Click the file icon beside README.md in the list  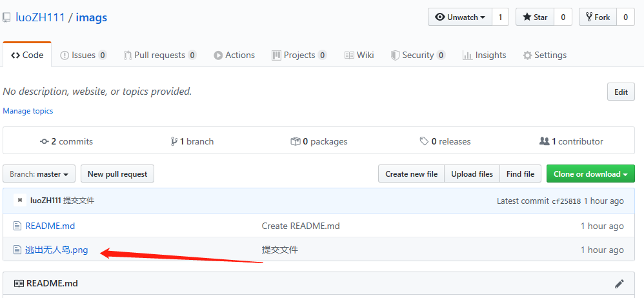pyautogui.click(x=17, y=226)
